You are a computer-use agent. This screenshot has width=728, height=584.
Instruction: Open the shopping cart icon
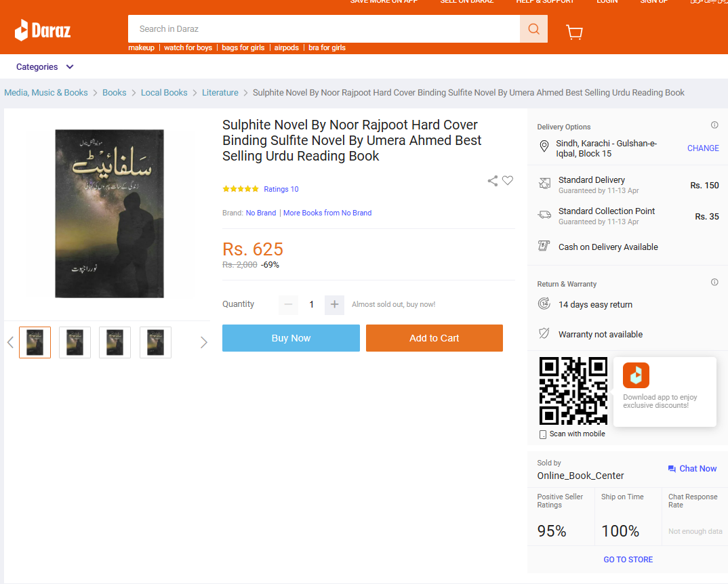click(x=574, y=32)
